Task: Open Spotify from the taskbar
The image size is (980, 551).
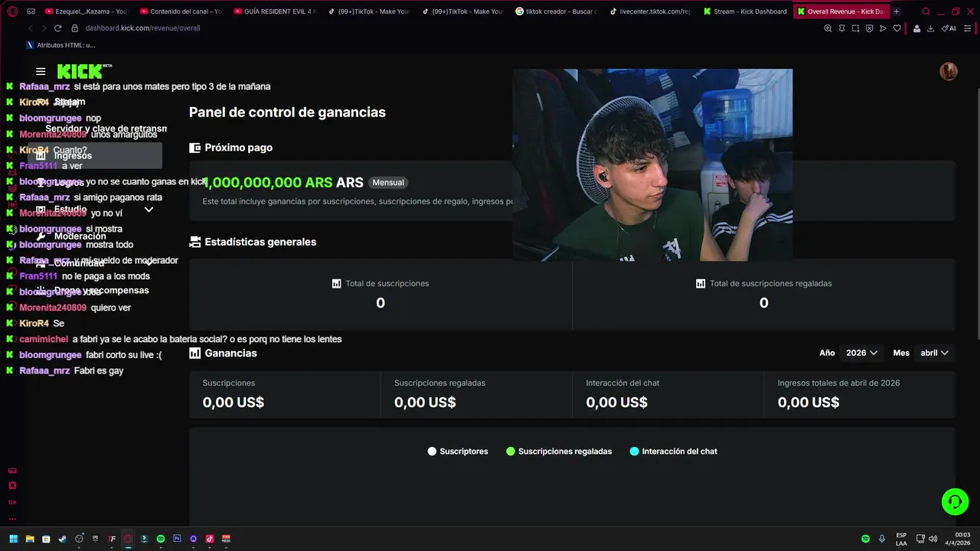Action: (161, 539)
